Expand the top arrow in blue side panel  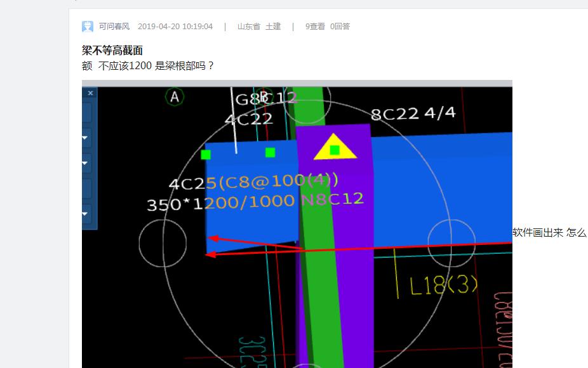[85, 138]
